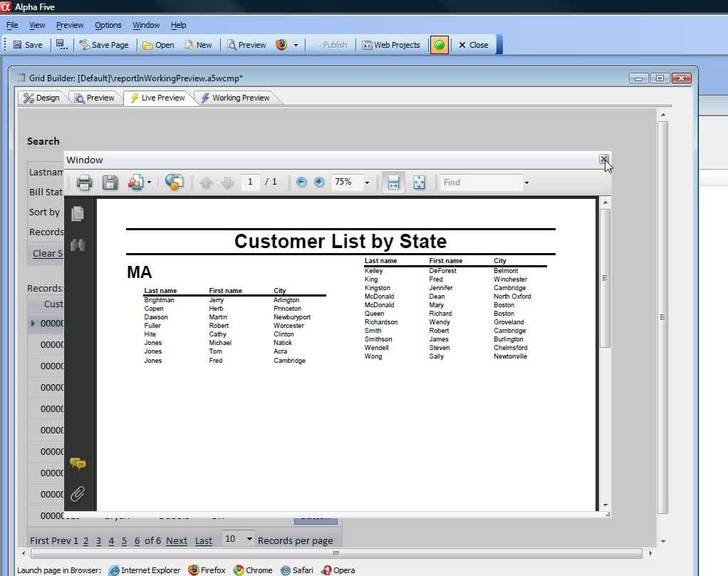Click the binoculars search panel icon
The width and height of the screenshot is (728, 576).
(78, 245)
